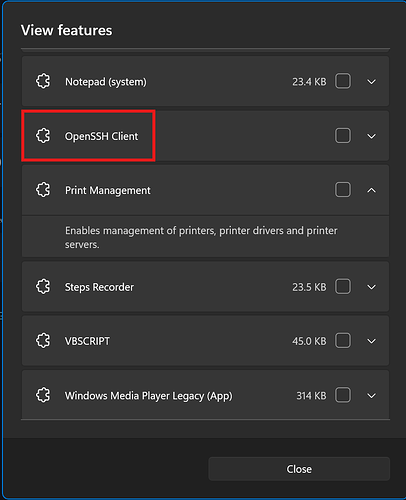This screenshot has width=406, height=500.
Task: Collapse the Print Management description chevron
Action: (x=371, y=190)
